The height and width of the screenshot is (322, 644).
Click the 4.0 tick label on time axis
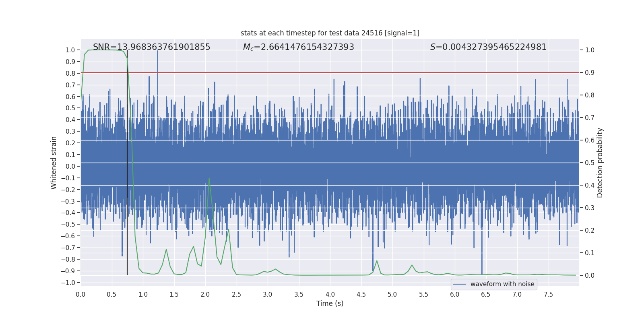pyautogui.click(x=330, y=294)
